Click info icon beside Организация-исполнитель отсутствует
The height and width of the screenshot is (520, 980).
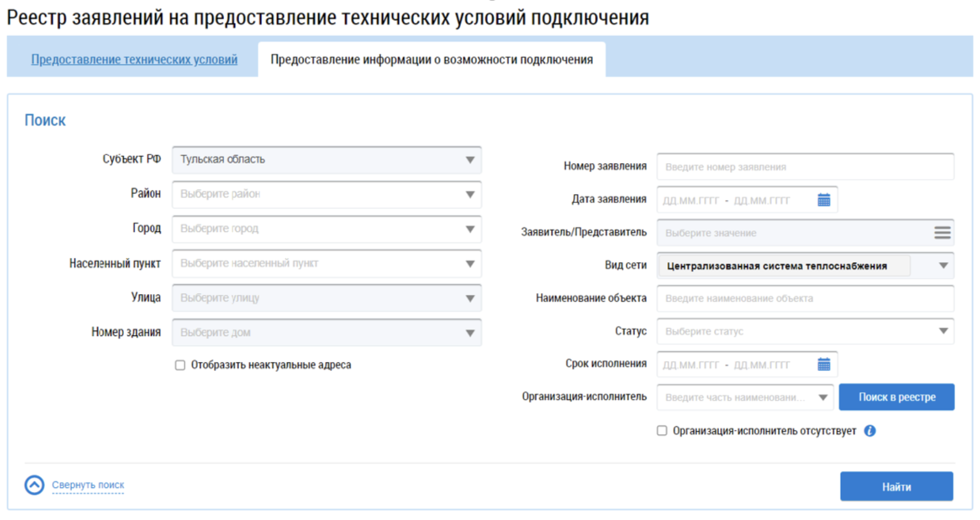coord(870,431)
